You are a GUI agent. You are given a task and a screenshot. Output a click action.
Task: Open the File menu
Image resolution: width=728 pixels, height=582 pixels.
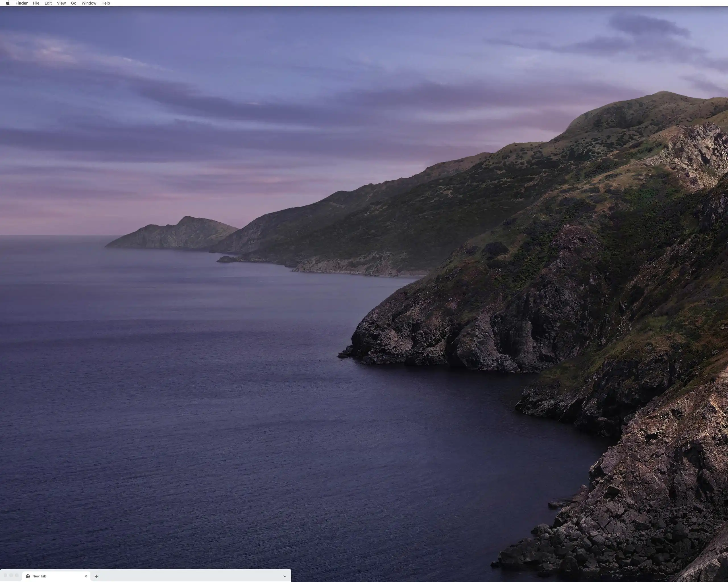click(x=36, y=3)
